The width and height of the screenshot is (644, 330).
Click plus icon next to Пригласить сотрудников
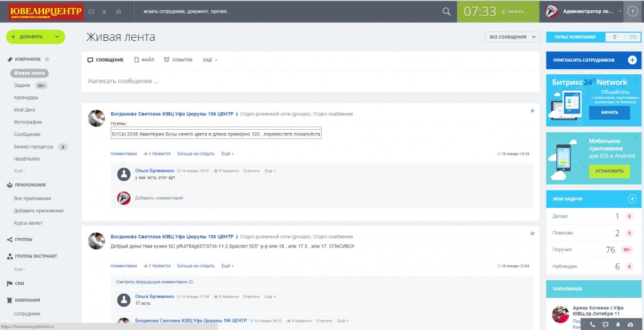632,60
